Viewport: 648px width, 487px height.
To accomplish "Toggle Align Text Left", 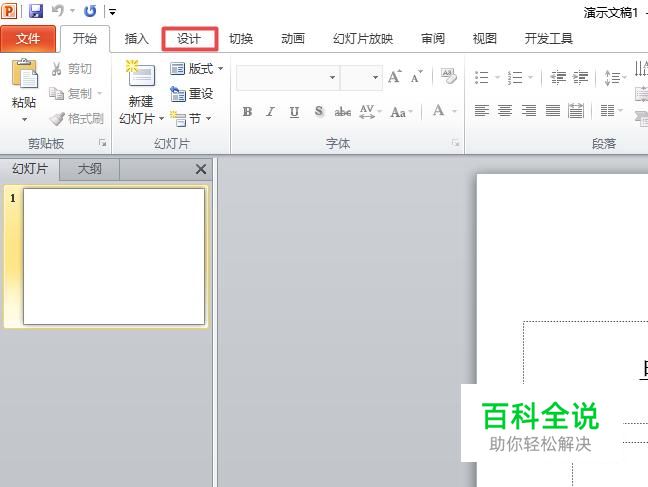I will coord(482,111).
